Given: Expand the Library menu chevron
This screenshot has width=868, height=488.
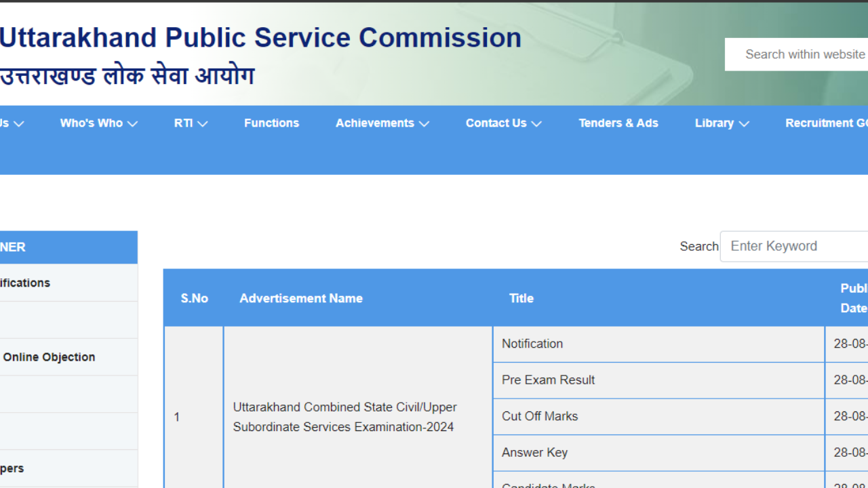Looking at the screenshot, I should (744, 124).
